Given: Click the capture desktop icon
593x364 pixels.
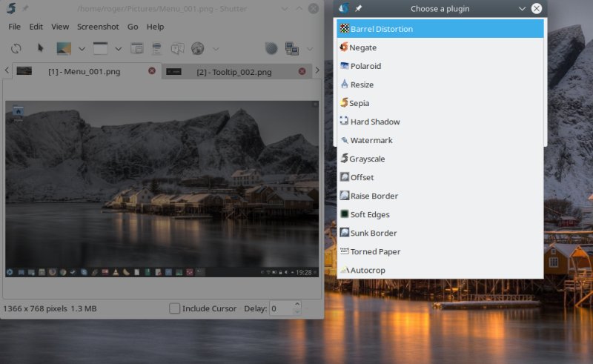Looking at the screenshot, I should (x=63, y=48).
